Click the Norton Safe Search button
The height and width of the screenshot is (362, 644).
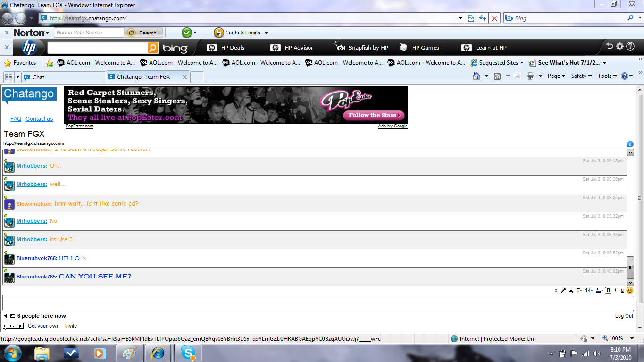click(x=144, y=33)
